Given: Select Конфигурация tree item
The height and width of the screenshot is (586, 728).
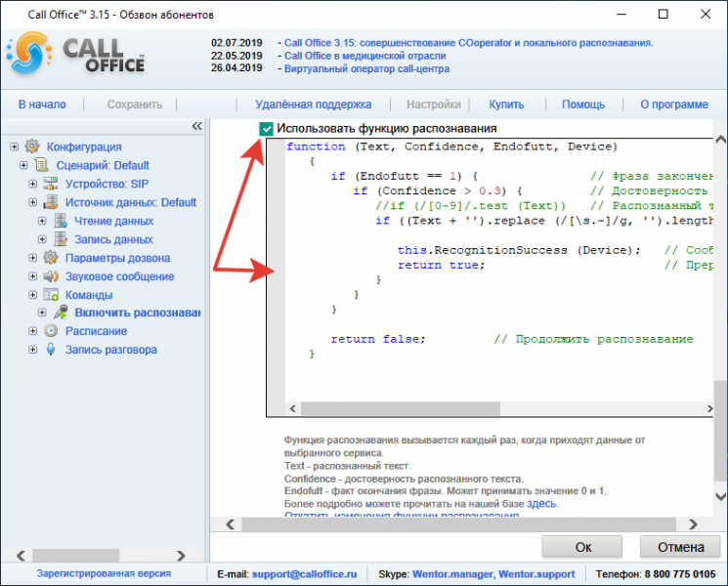Looking at the screenshot, I should point(84,146).
